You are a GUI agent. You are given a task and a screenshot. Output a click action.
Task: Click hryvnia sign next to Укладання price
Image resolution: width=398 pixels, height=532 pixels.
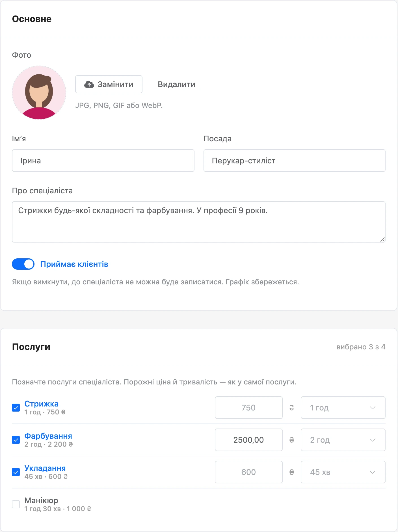(292, 472)
